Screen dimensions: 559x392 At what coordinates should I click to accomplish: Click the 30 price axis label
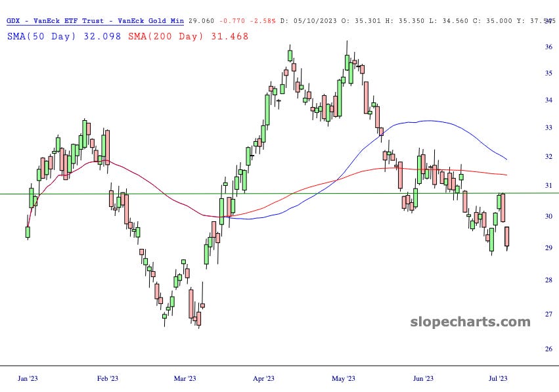point(548,216)
